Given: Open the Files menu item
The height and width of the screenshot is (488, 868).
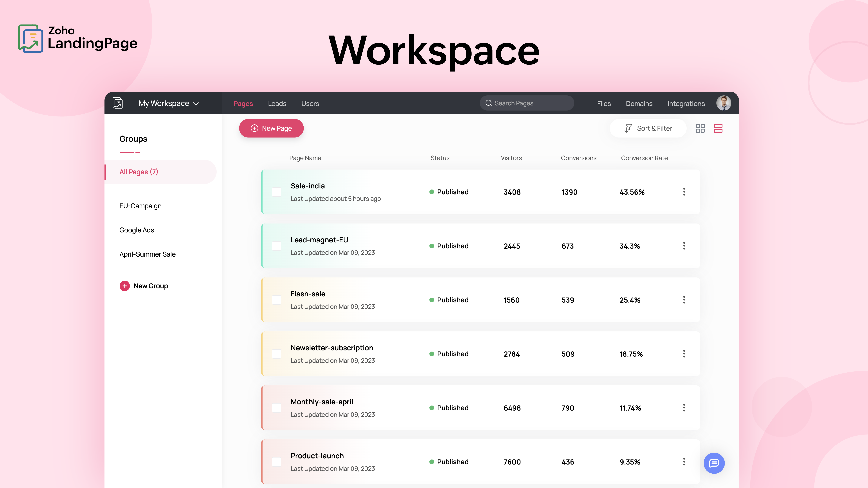Looking at the screenshot, I should (x=604, y=103).
